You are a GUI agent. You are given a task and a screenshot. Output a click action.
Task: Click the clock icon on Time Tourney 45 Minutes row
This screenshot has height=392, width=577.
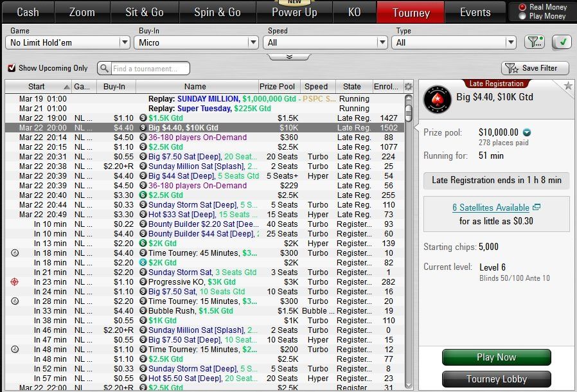coord(15,253)
